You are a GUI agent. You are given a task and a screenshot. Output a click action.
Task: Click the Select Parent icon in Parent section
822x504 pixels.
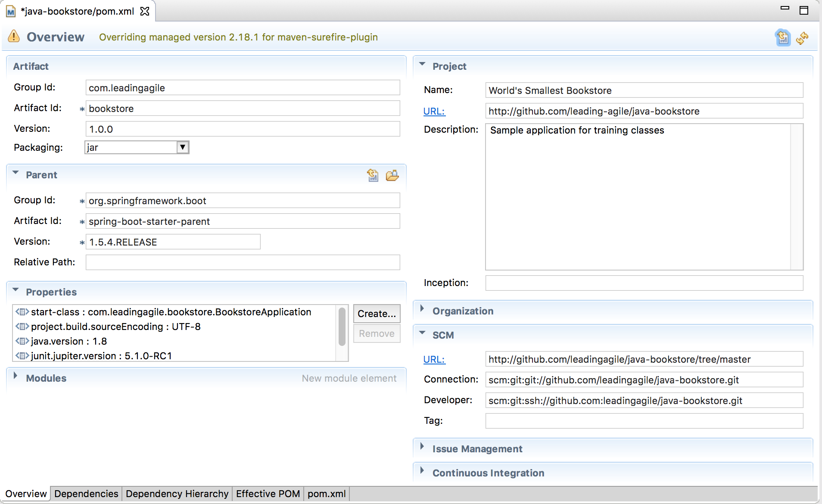tap(373, 175)
